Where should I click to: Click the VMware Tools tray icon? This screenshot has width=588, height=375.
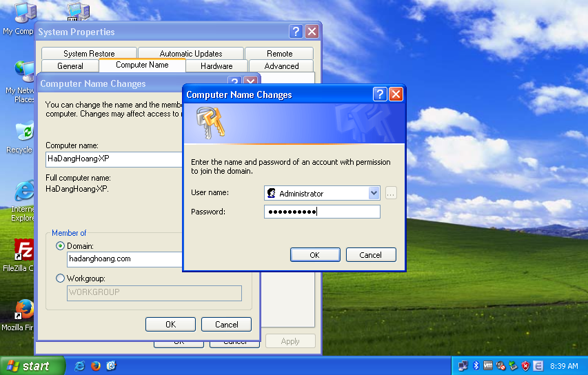pyautogui.click(x=488, y=365)
